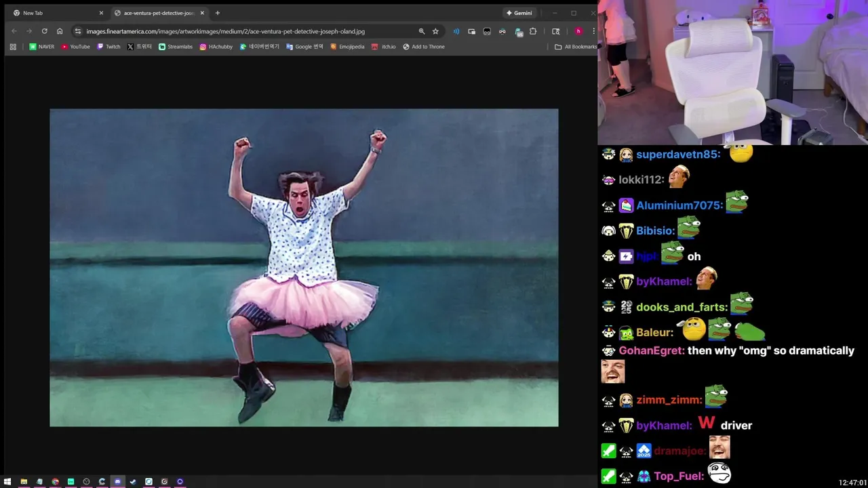Open the Google 번역 bookmark

point(304,47)
